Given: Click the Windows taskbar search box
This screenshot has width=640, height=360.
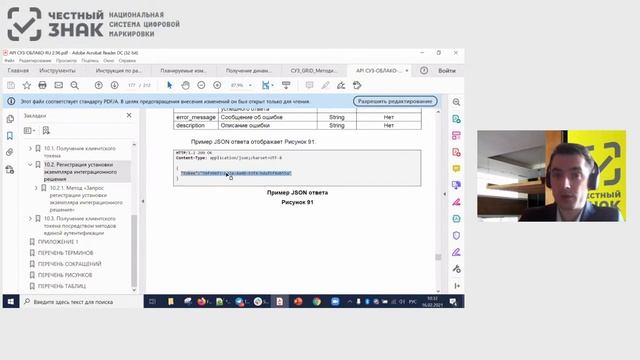Looking at the screenshot, I should tap(81, 302).
